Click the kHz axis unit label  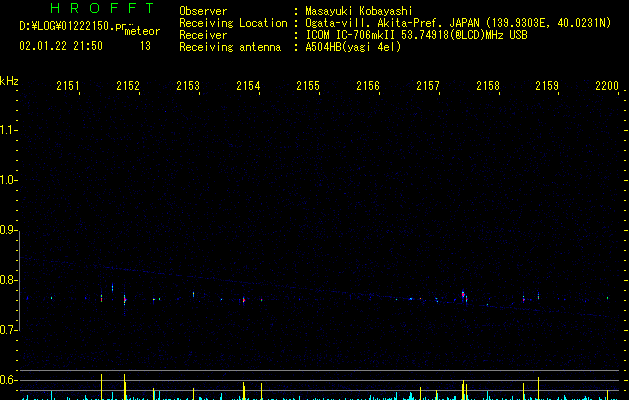(9, 81)
